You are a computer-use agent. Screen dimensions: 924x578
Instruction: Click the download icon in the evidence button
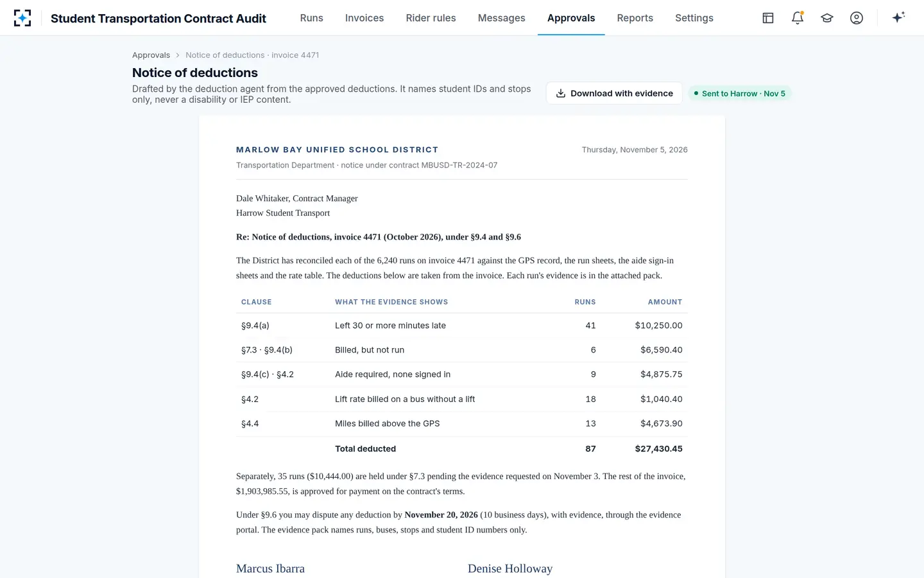[x=561, y=93]
